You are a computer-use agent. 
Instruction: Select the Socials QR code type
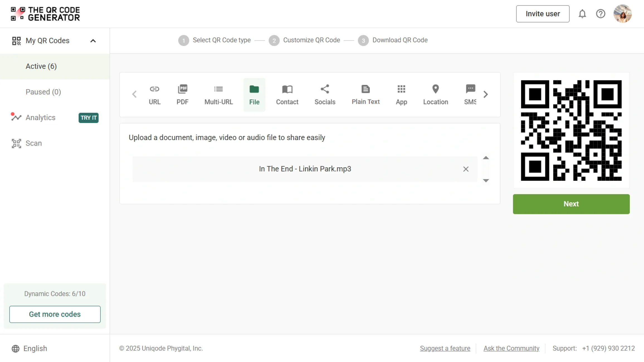pos(325,95)
